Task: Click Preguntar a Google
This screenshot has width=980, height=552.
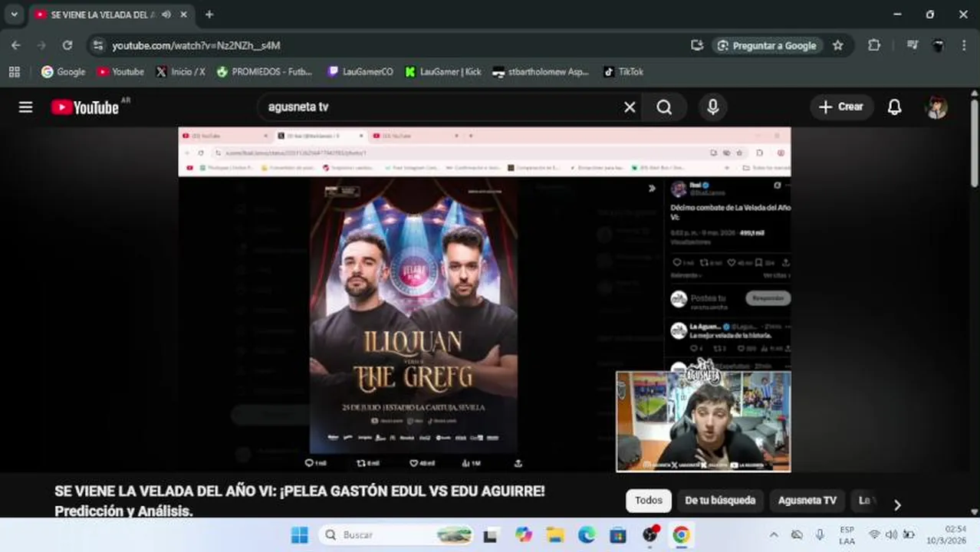Action: point(768,45)
